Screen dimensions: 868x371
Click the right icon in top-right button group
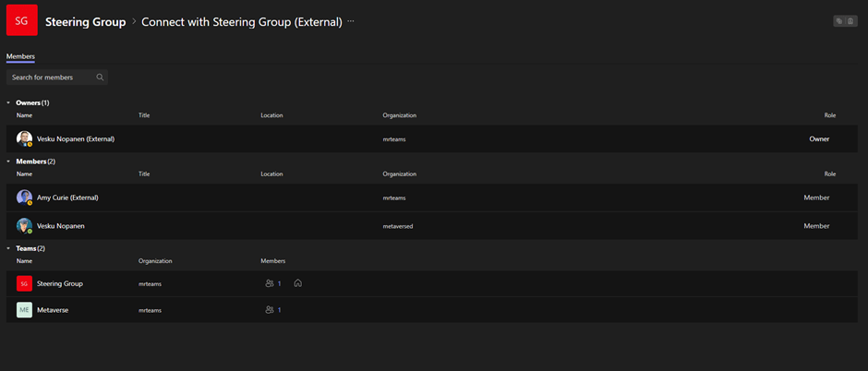point(850,21)
